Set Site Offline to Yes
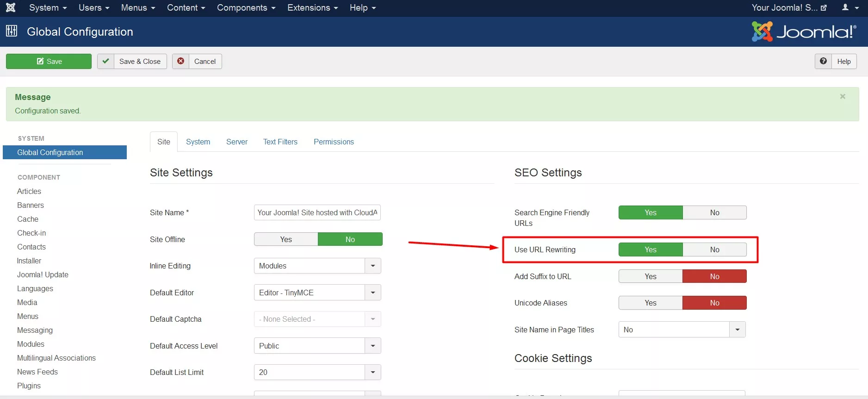 [x=286, y=239]
